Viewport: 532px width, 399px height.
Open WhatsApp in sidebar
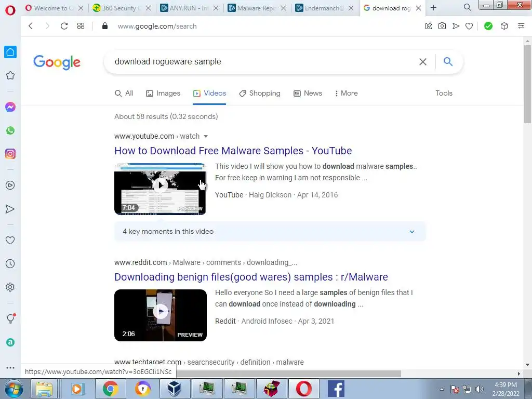(x=10, y=130)
